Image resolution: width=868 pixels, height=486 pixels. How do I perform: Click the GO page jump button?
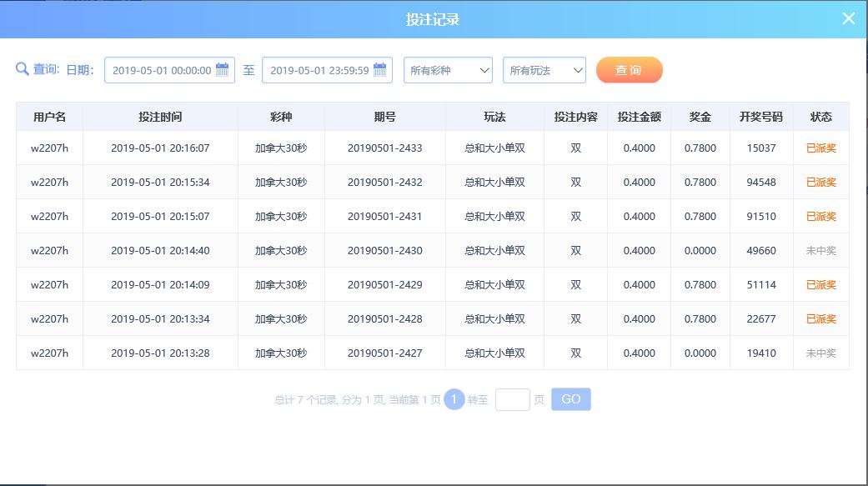570,399
